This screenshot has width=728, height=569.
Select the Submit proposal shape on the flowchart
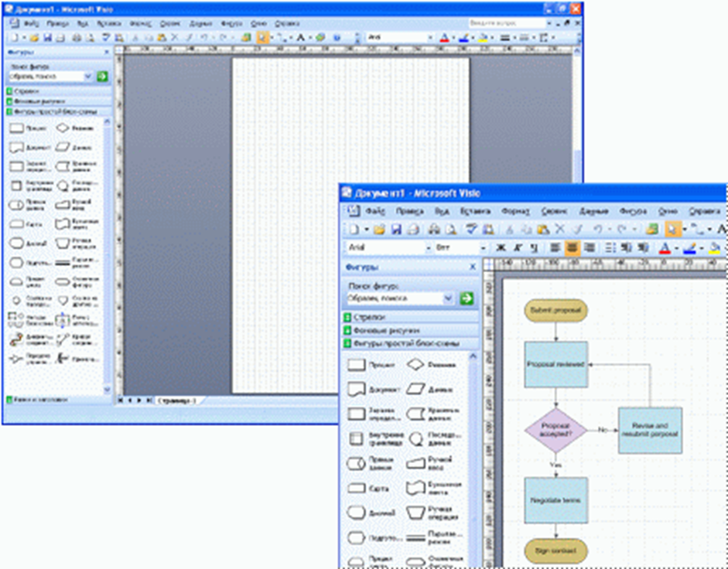tap(555, 311)
